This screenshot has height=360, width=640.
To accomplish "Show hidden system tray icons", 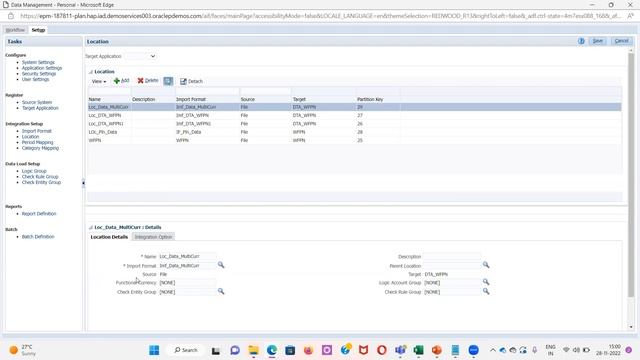I will click(493, 350).
